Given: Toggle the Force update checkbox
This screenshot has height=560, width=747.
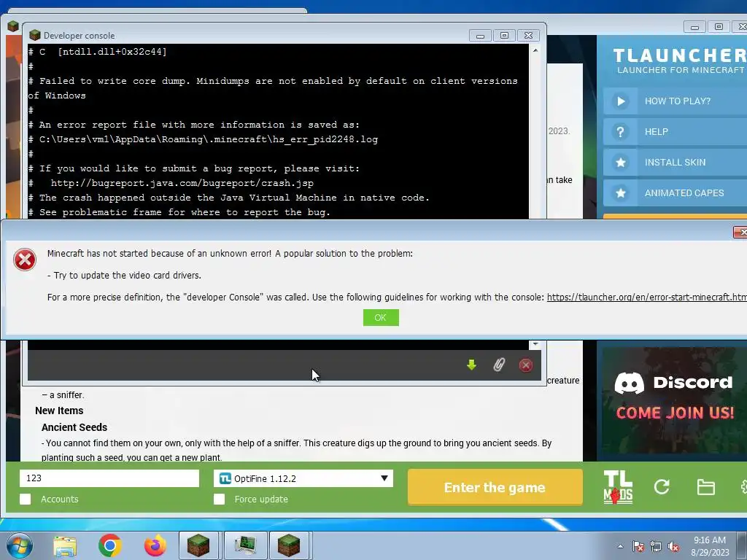Looking at the screenshot, I should (x=219, y=499).
